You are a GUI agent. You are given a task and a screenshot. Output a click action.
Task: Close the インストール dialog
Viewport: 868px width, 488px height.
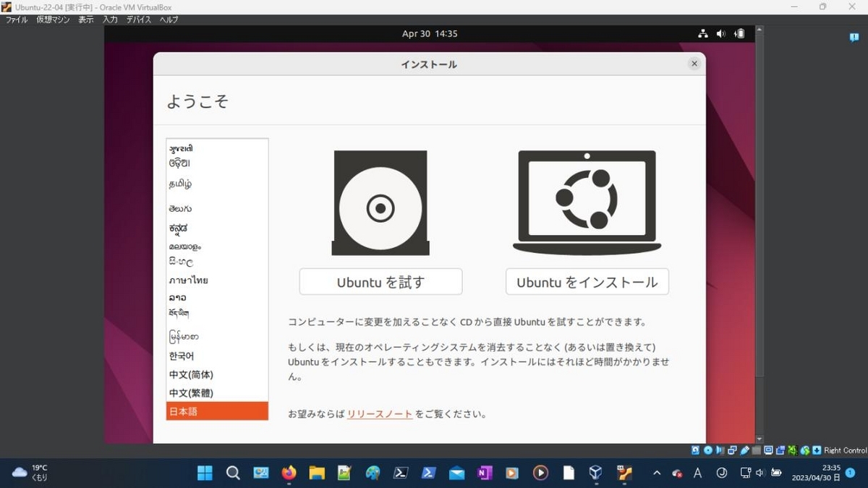click(x=694, y=64)
